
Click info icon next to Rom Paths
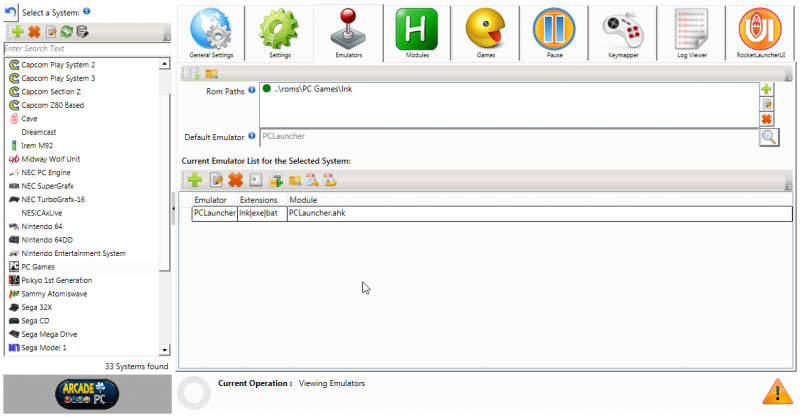252,90
